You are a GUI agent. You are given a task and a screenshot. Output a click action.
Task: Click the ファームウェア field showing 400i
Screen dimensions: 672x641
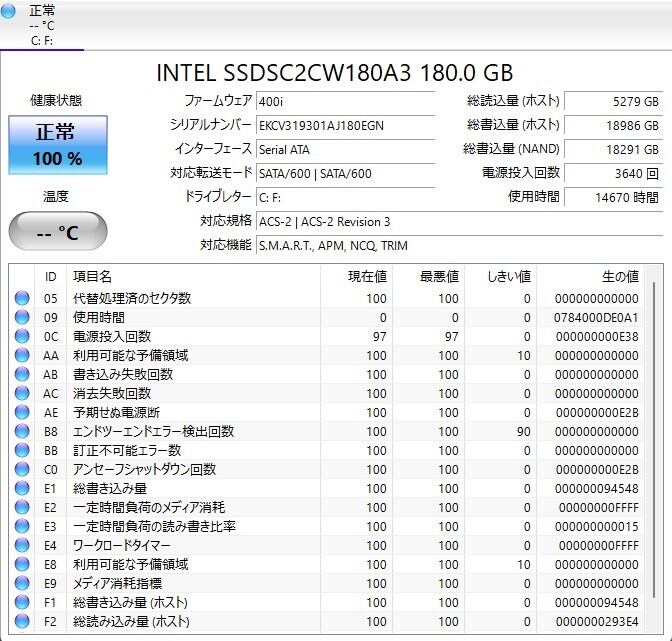point(345,101)
